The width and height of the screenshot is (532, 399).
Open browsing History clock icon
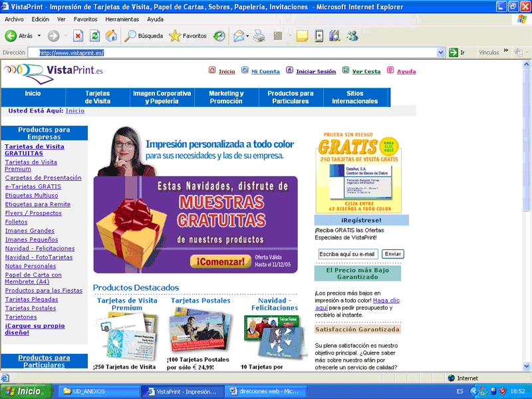(x=219, y=36)
